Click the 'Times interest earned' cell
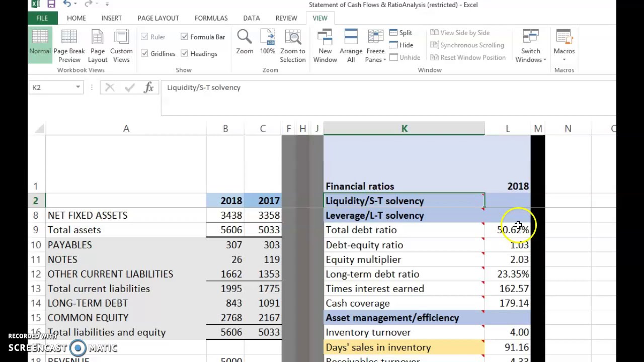Image resolution: width=644 pixels, height=362 pixels. (x=404, y=289)
